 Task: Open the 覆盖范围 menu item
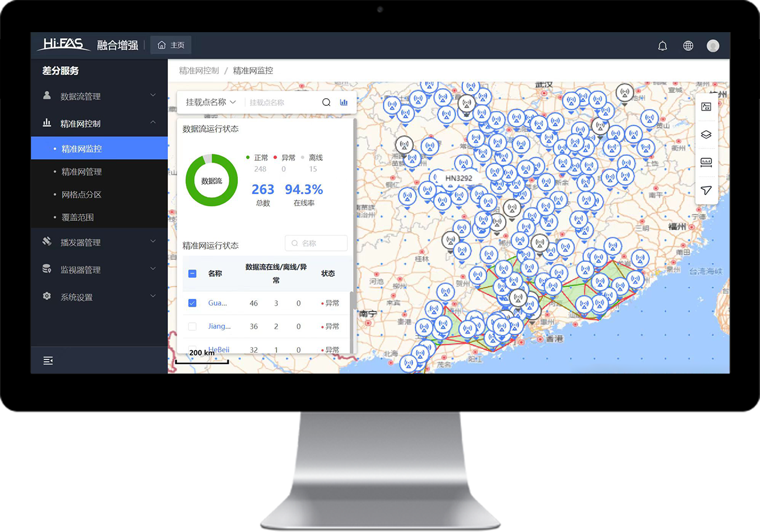point(78,217)
